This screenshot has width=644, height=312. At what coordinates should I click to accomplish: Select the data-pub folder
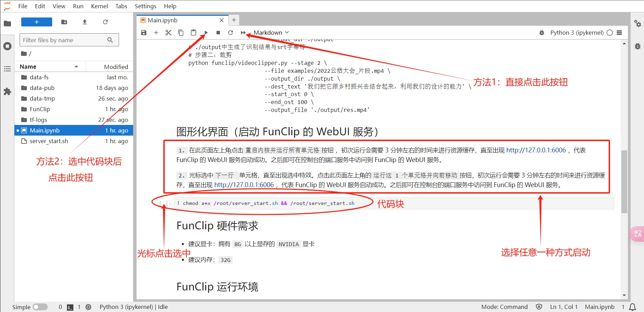(74, 88)
